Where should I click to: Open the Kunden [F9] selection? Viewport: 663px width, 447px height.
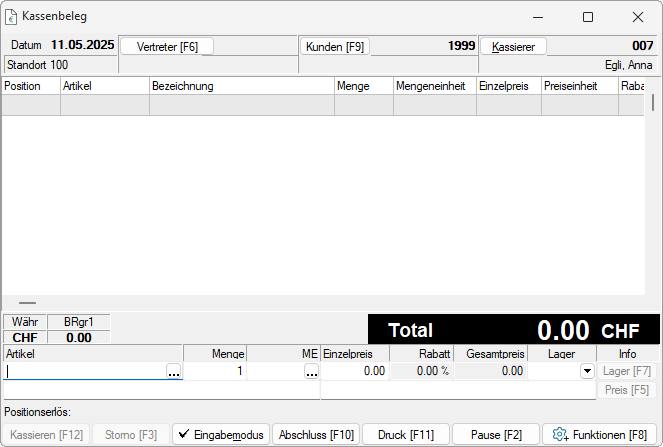[335, 46]
